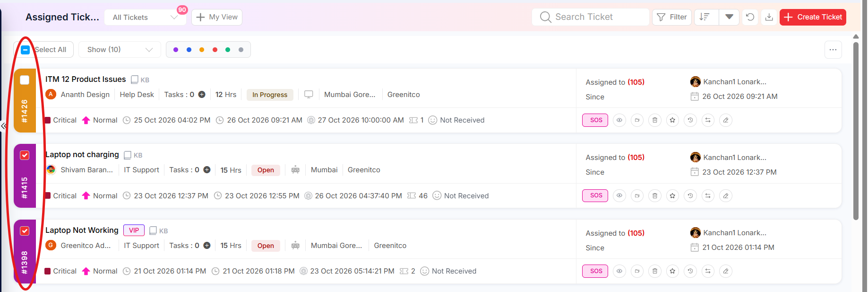Focus the Search Ticket field
868x292 pixels.
point(591,17)
